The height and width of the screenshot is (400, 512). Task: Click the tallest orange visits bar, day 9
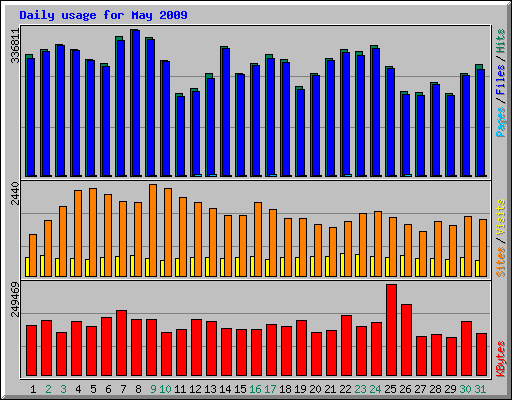(x=153, y=230)
